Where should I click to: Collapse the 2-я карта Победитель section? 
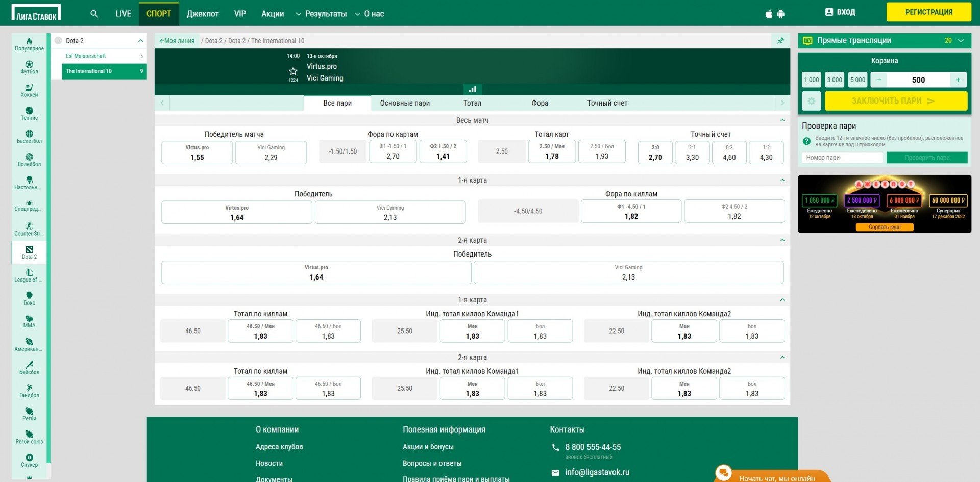[x=782, y=240]
